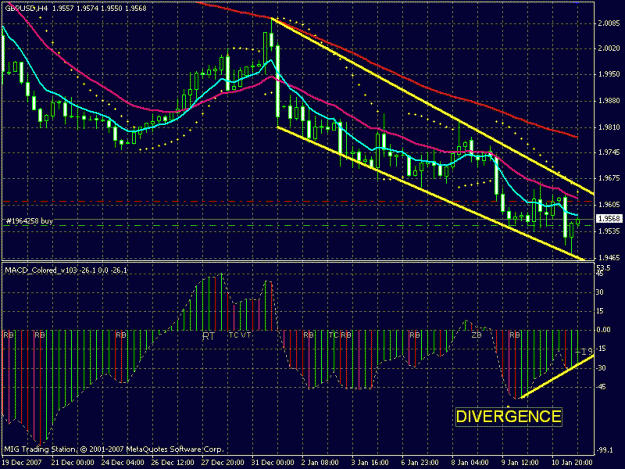The height and width of the screenshot is (469, 625).
Task: Select the yellow DIVERGENCE text label
Action: (509, 416)
